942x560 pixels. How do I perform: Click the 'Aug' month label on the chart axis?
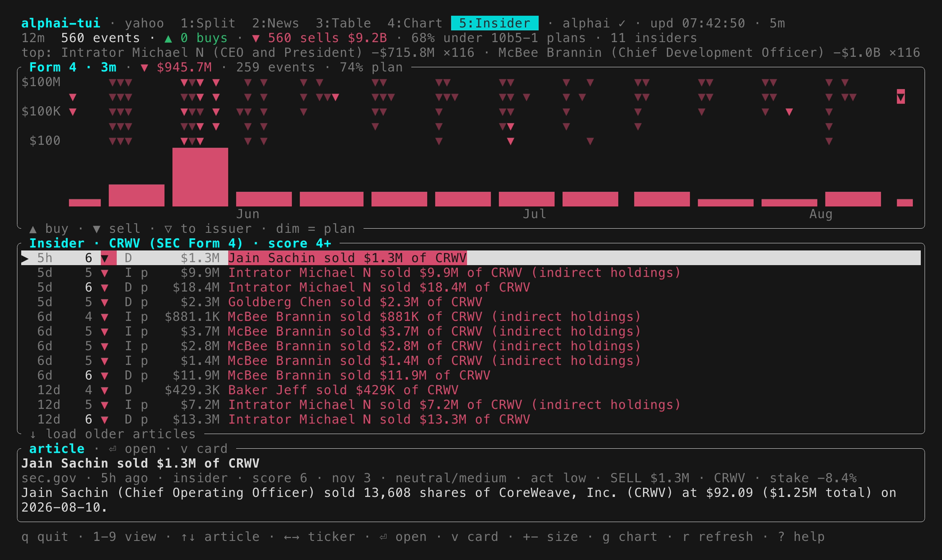[821, 214]
